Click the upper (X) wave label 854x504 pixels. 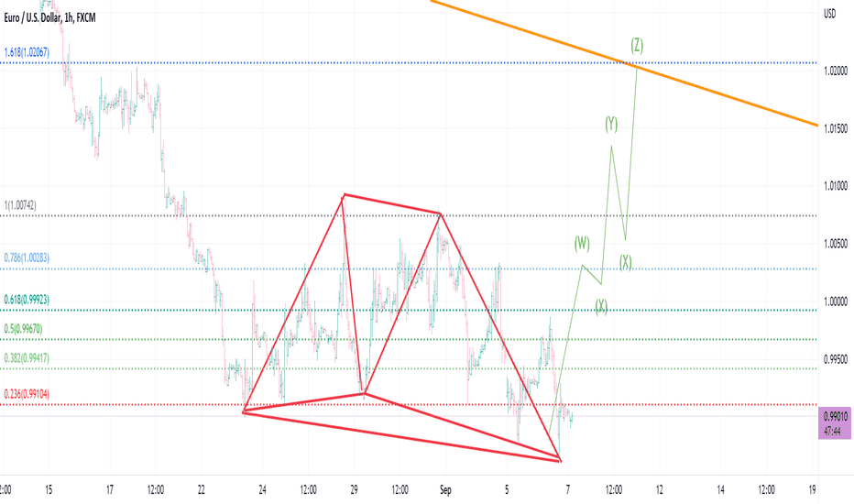pos(625,263)
